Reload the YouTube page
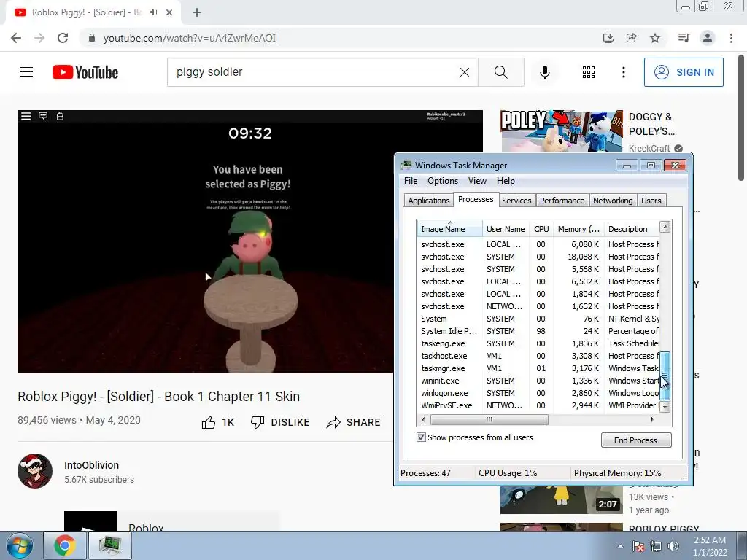This screenshot has height=560, width=747. 63,38
